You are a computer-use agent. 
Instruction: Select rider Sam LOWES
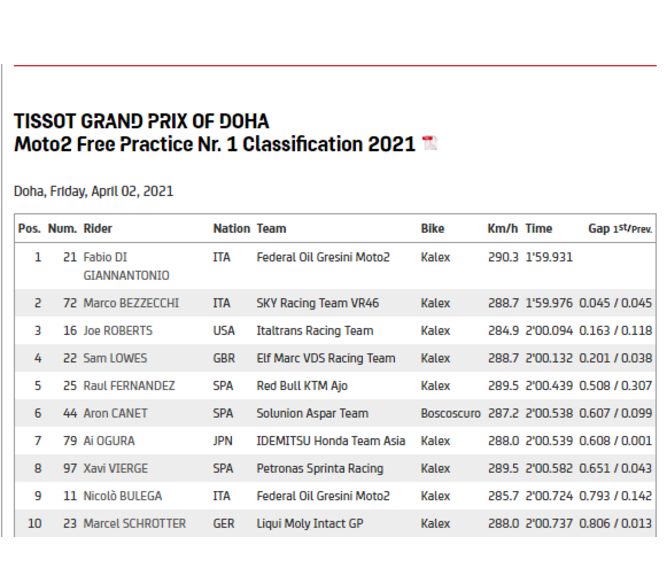114,358
